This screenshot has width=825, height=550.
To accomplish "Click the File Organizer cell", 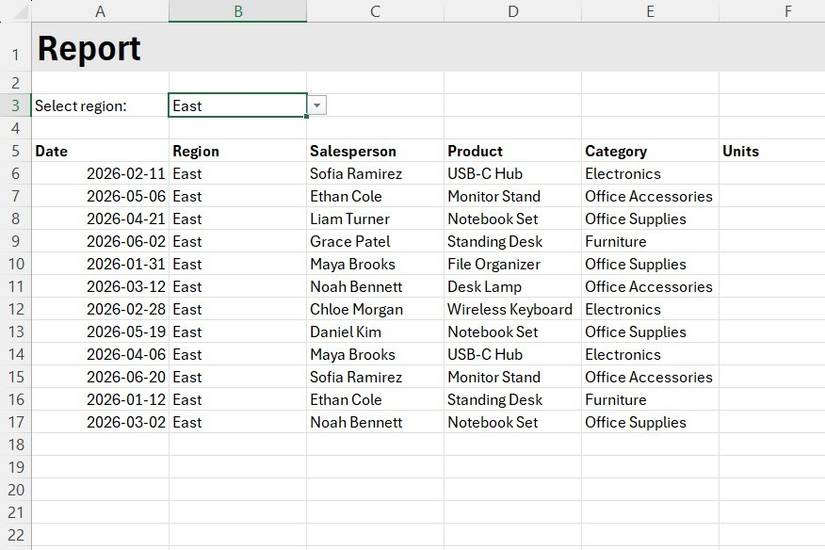I will (513, 264).
